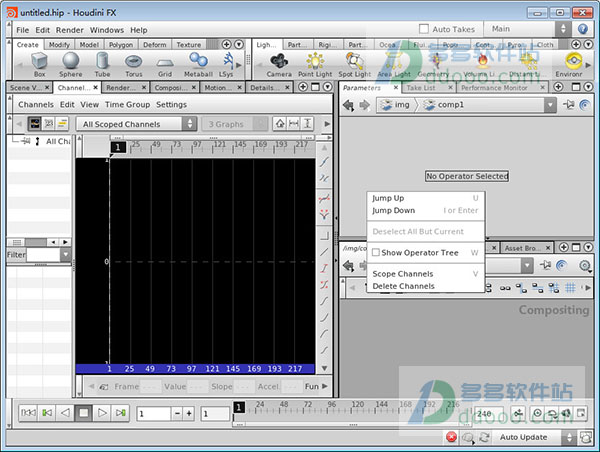Click the red stop cooking icon in status bar
600x452 pixels.
(452, 437)
